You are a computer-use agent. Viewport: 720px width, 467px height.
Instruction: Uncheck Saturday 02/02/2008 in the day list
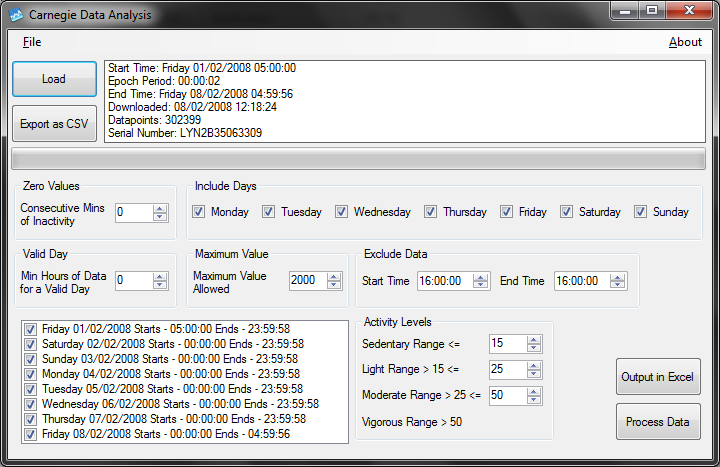click(x=30, y=344)
